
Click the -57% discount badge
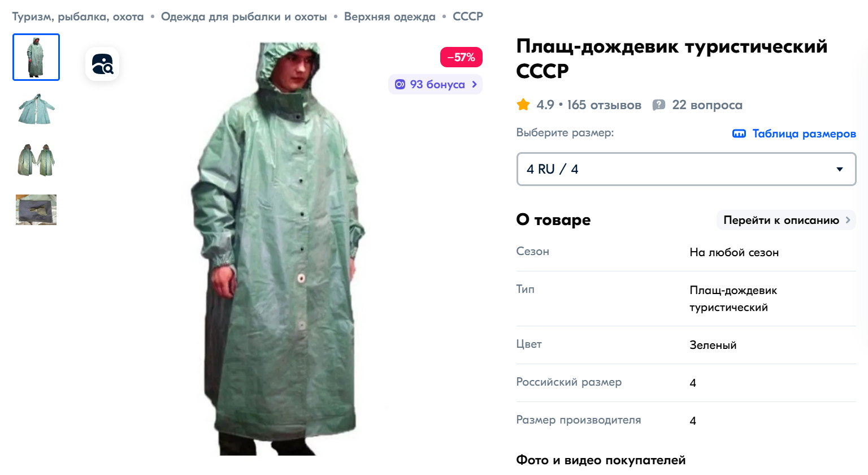point(461,57)
